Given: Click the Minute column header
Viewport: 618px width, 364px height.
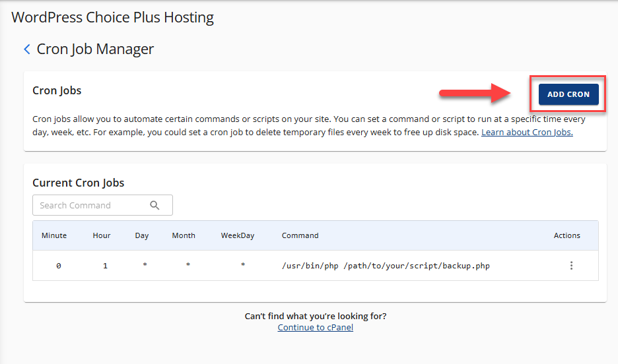Looking at the screenshot, I should 54,235.
